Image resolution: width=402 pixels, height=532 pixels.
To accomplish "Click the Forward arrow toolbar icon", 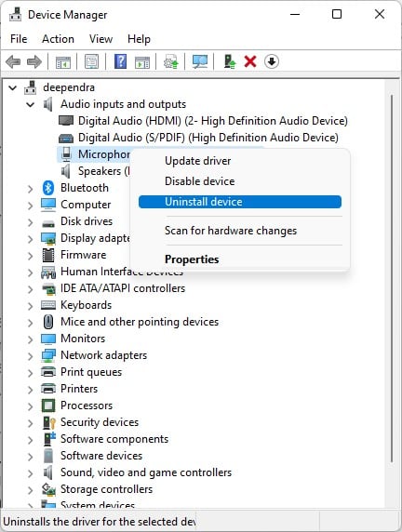I will [34, 61].
